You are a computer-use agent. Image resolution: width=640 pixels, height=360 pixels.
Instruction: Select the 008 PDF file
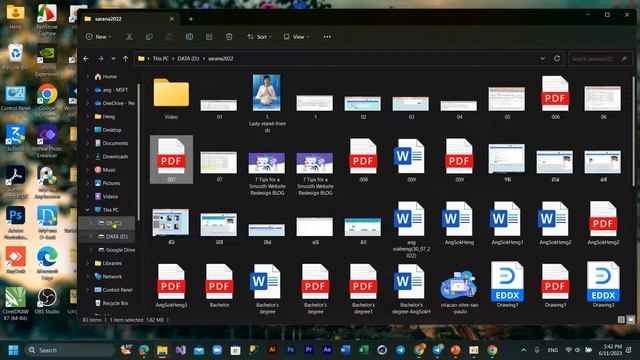tap(363, 160)
